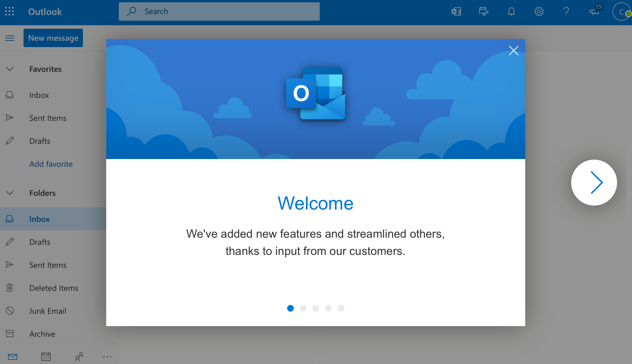Open the more options ellipsis menu
This screenshot has height=364, width=632.
point(107,357)
